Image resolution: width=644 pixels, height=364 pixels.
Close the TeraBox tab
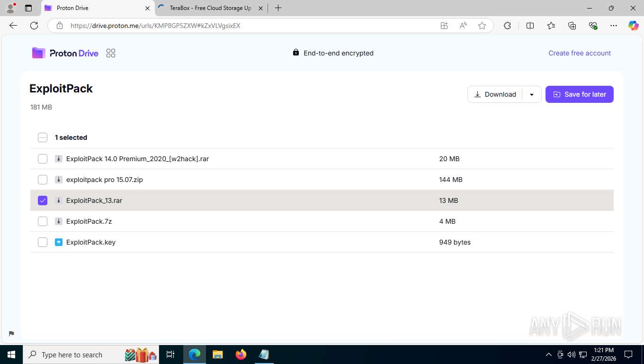(260, 8)
